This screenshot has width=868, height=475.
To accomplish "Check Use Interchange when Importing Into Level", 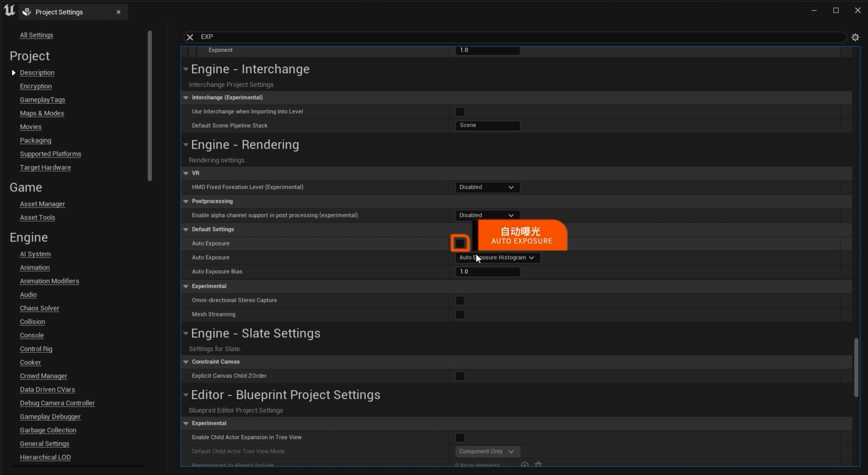I will coord(460,112).
